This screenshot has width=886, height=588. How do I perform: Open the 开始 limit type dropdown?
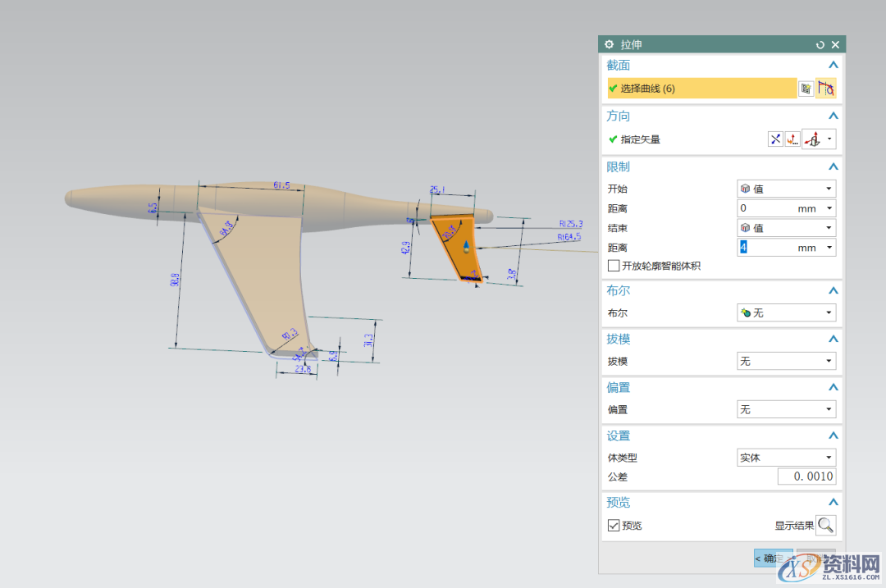tap(787, 189)
